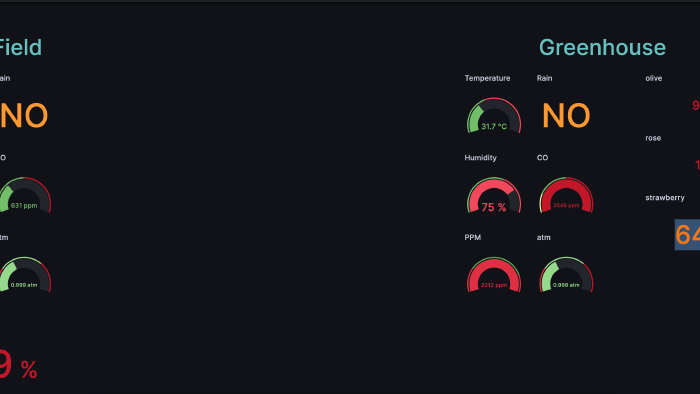The image size is (700, 394).
Task: Click the Field section heading
Action: point(21,47)
